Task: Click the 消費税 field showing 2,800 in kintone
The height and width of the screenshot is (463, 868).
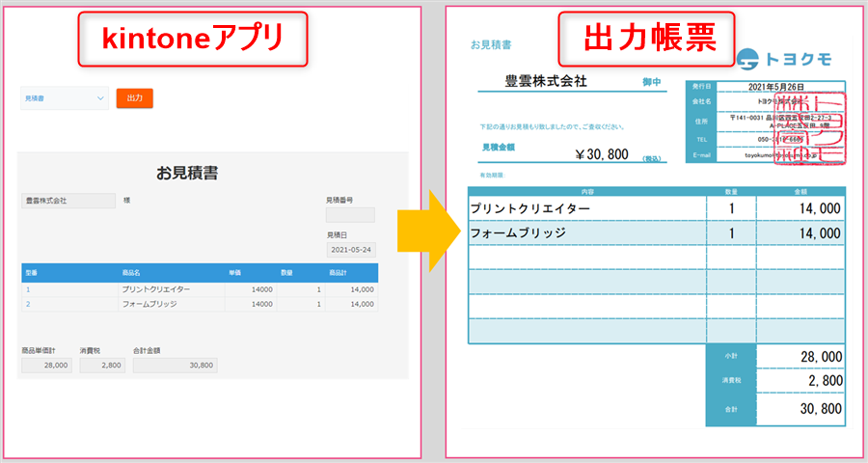Action: (102, 365)
